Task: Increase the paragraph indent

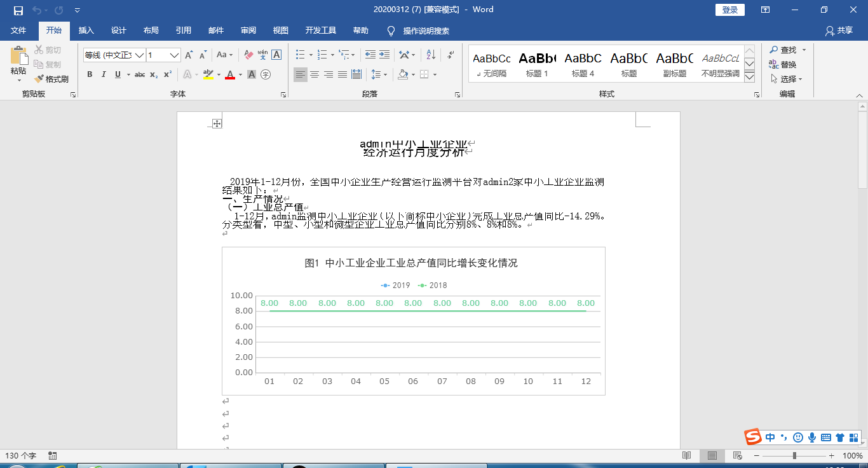Action: [384, 55]
